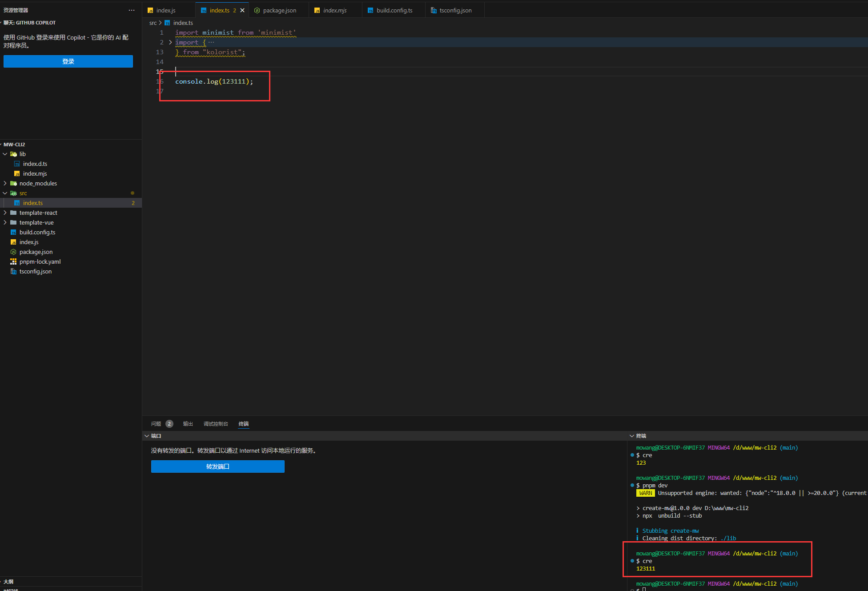Open build.config.ts from the file tree

pos(37,232)
